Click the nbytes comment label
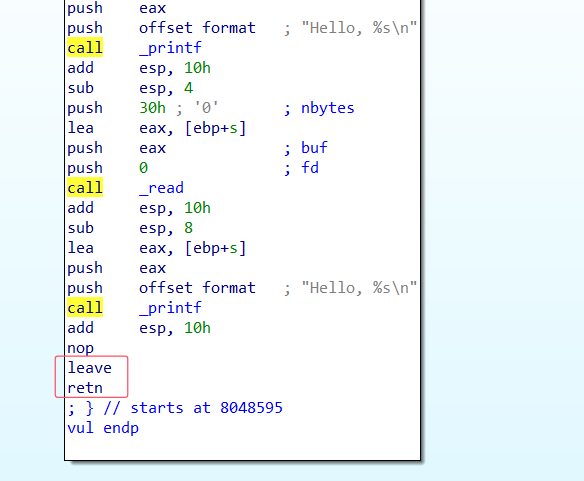The height and width of the screenshot is (481, 584). click(x=327, y=108)
